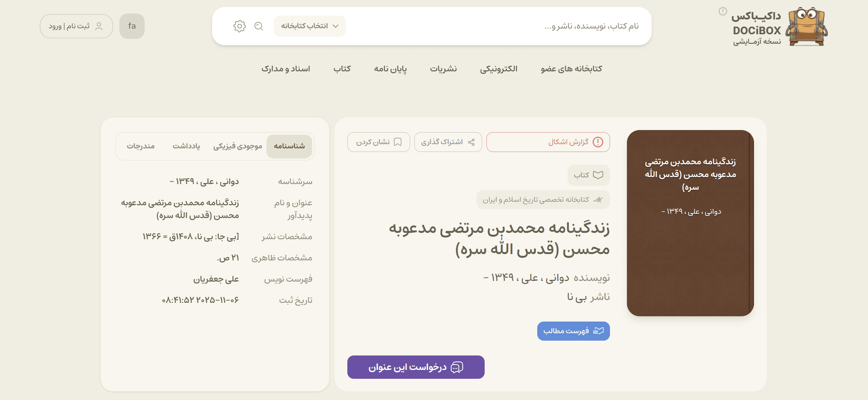Expand the انتخاب کتابخانه dropdown
The image size is (868, 400).
[310, 26]
